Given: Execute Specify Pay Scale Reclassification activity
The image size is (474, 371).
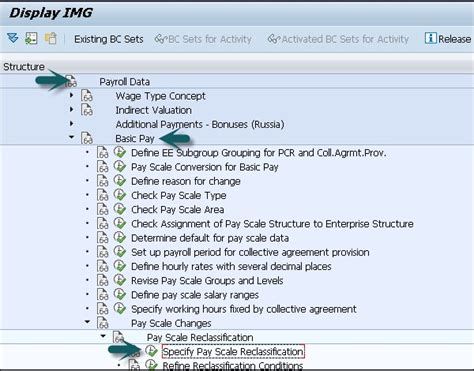Looking at the screenshot, I should coord(152,351).
